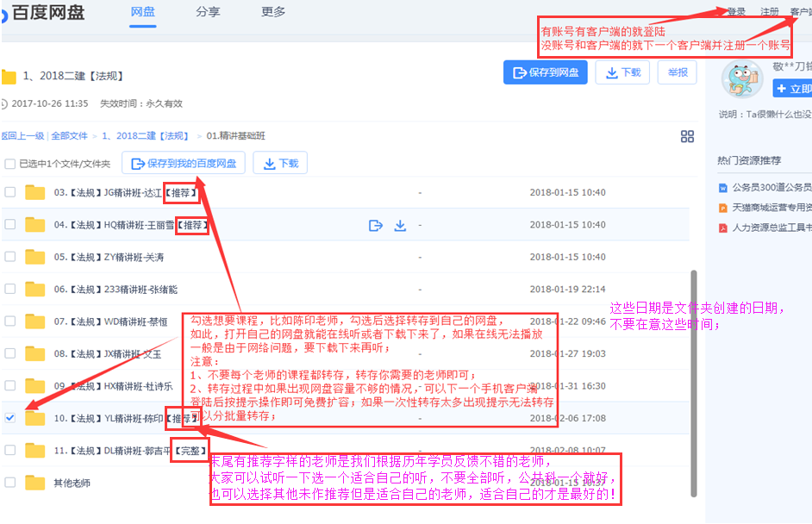Check the box for 11.DL精讲班-郭吉平
Image resolution: width=812 pixels, height=524 pixels.
[x=9, y=450]
